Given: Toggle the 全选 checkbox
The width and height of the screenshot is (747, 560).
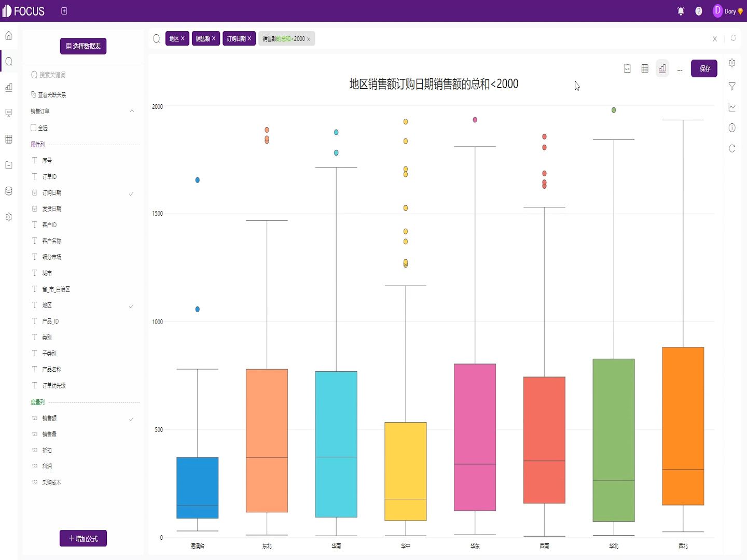Looking at the screenshot, I should tap(34, 128).
